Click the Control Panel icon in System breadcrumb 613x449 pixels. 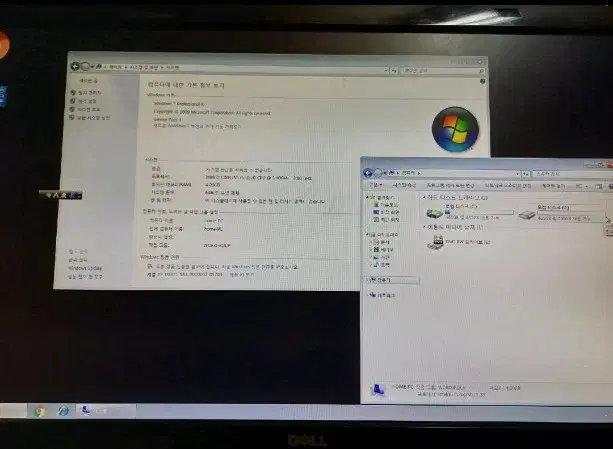[99, 67]
